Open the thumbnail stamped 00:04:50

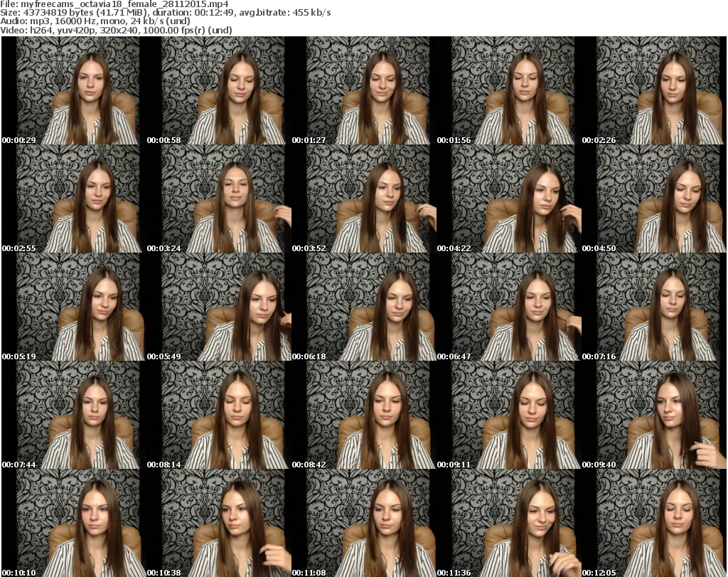[x=654, y=198]
